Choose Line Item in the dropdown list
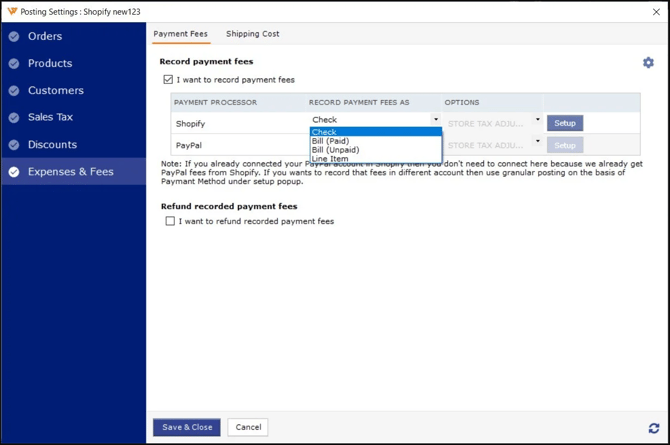The image size is (670, 445). [330, 158]
